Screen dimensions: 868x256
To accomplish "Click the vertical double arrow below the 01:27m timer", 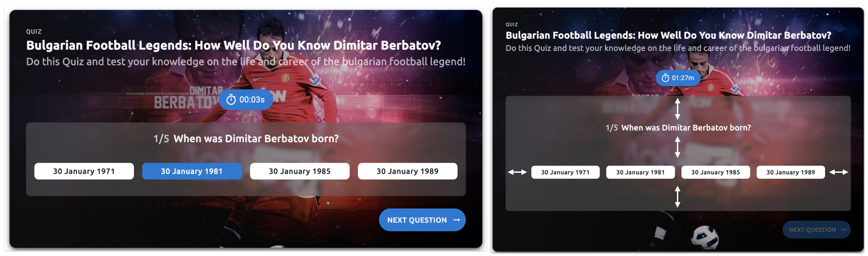I will [677, 108].
